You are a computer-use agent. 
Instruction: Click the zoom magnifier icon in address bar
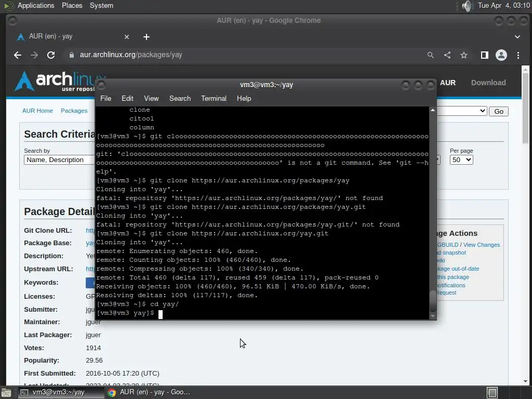coord(431,55)
